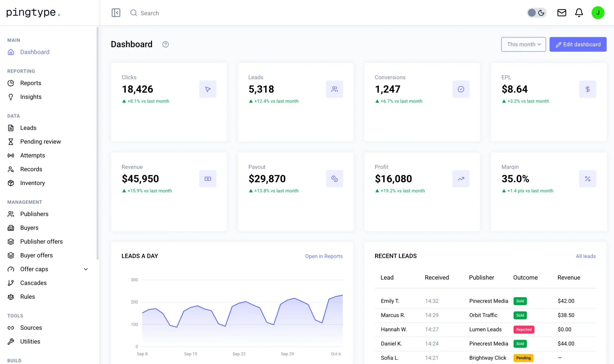
Task: Click the Sources link icon
Action: [11, 328]
